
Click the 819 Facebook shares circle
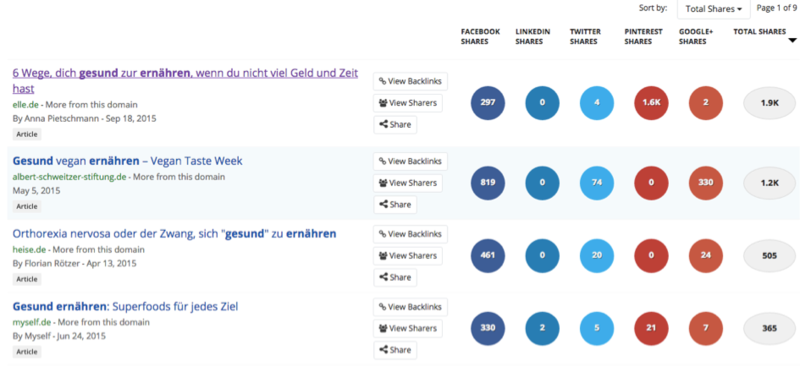click(x=488, y=183)
